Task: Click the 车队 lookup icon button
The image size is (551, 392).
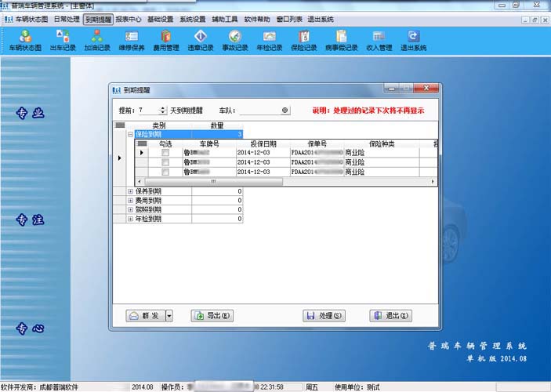Action: coord(285,111)
